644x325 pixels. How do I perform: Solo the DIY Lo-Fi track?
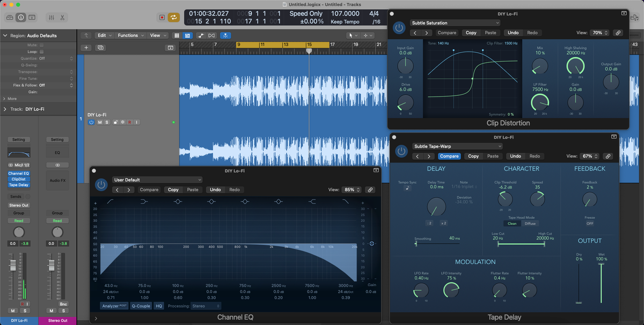click(x=107, y=122)
